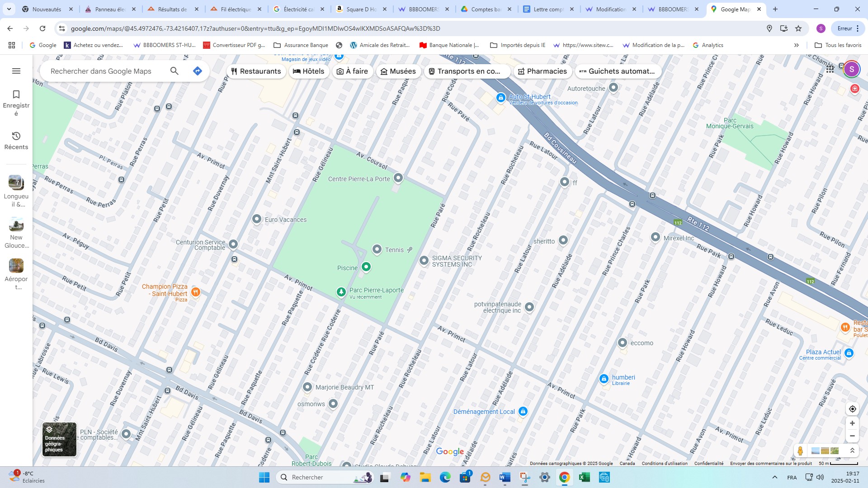
Task: Open the Windows Start menu
Action: click(x=264, y=477)
